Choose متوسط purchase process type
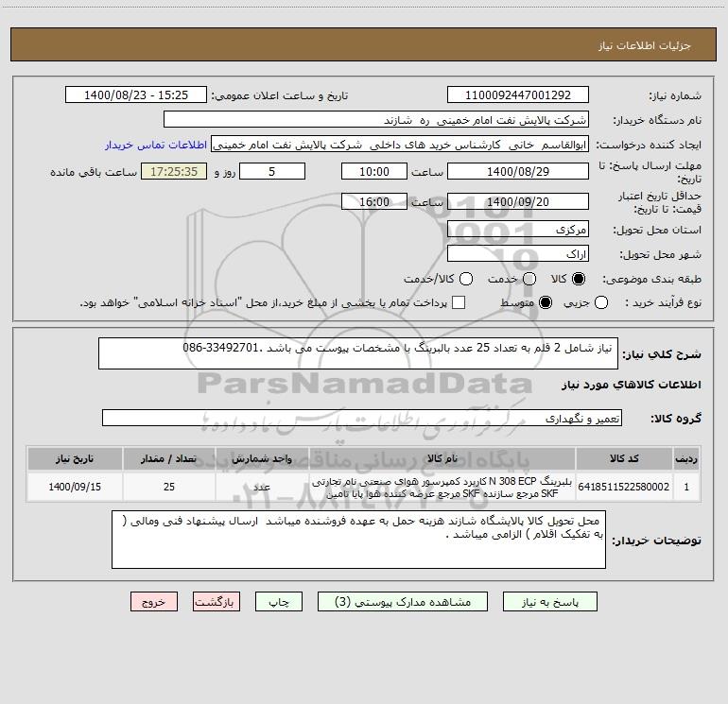Image resolution: width=728 pixels, height=704 pixels. [x=546, y=302]
